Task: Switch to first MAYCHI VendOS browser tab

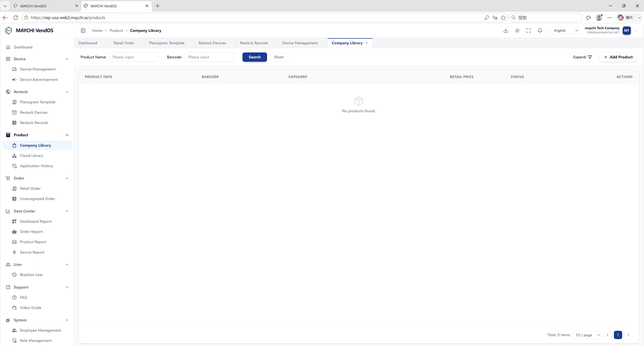Action: (45, 6)
